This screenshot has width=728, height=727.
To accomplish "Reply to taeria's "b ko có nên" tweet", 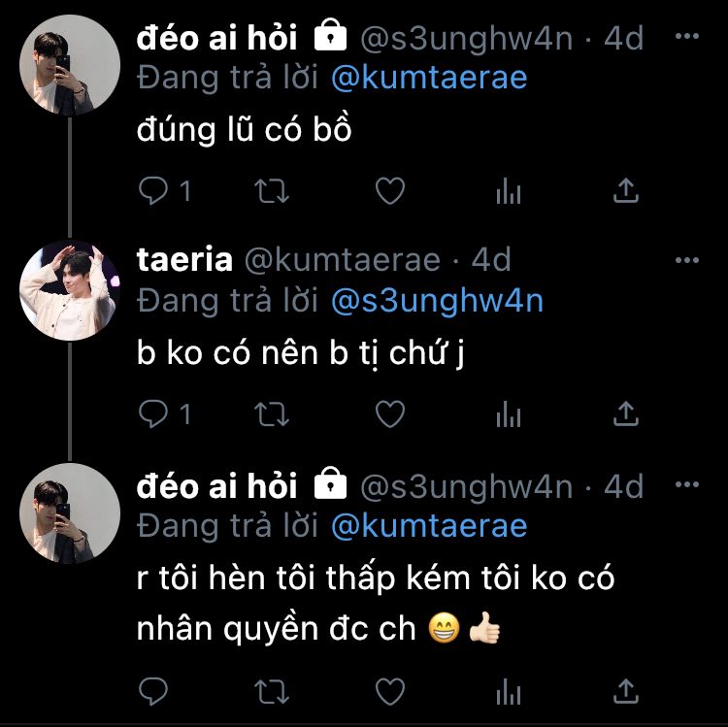I will 154,414.
